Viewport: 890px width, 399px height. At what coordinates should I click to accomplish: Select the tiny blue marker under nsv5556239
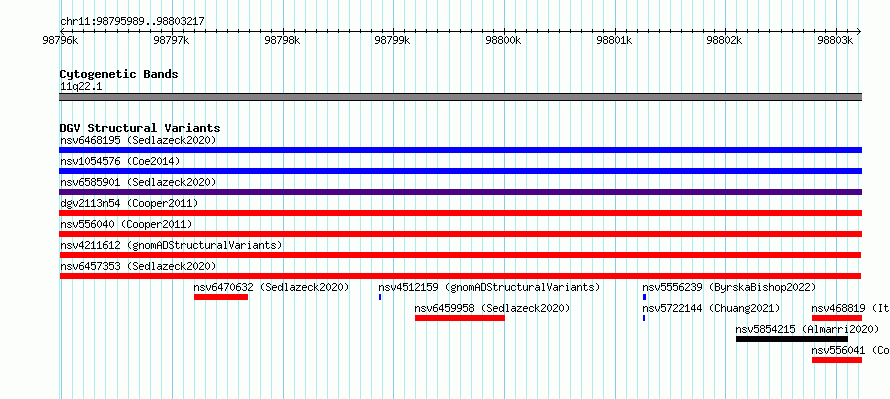(644, 297)
